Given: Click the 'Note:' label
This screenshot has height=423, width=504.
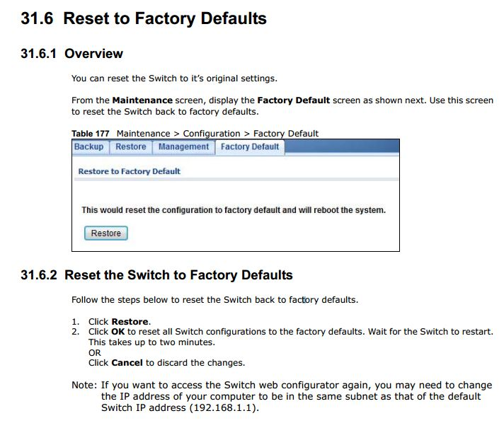Looking at the screenshot, I should (x=84, y=386).
